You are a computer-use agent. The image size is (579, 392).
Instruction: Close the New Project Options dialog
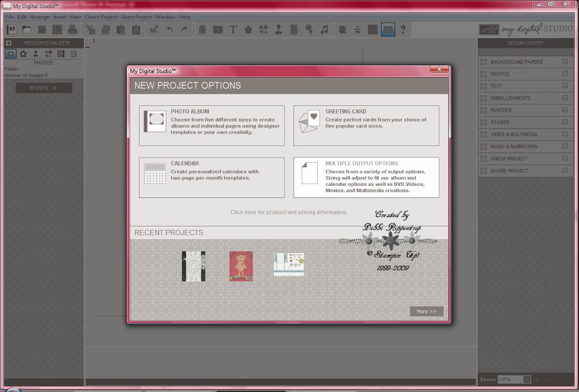point(439,69)
